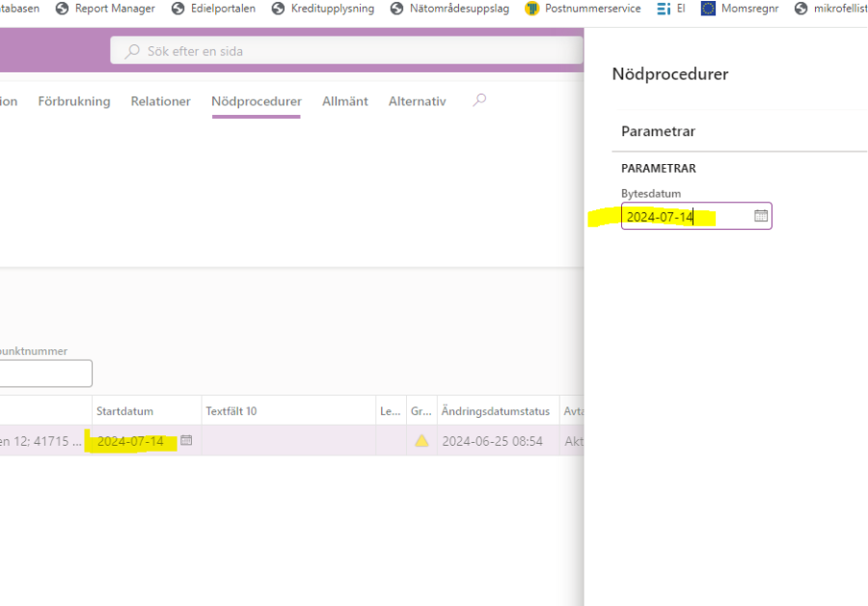Click the 'Sök efter en sida' search box
The height and width of the screenshot is (606, 868).
pyautogui.click(x=347, y=51)
